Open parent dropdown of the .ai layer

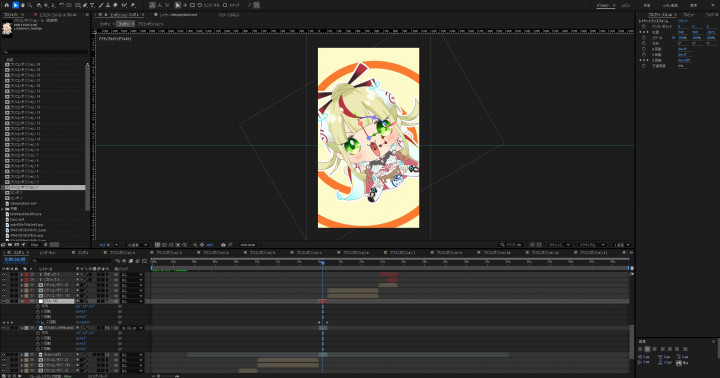(x=132, y=328)
